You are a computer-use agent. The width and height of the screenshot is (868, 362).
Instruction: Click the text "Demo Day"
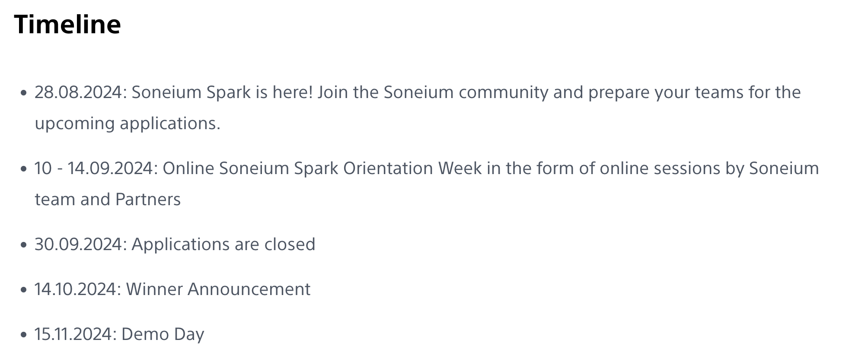point(163,334)
